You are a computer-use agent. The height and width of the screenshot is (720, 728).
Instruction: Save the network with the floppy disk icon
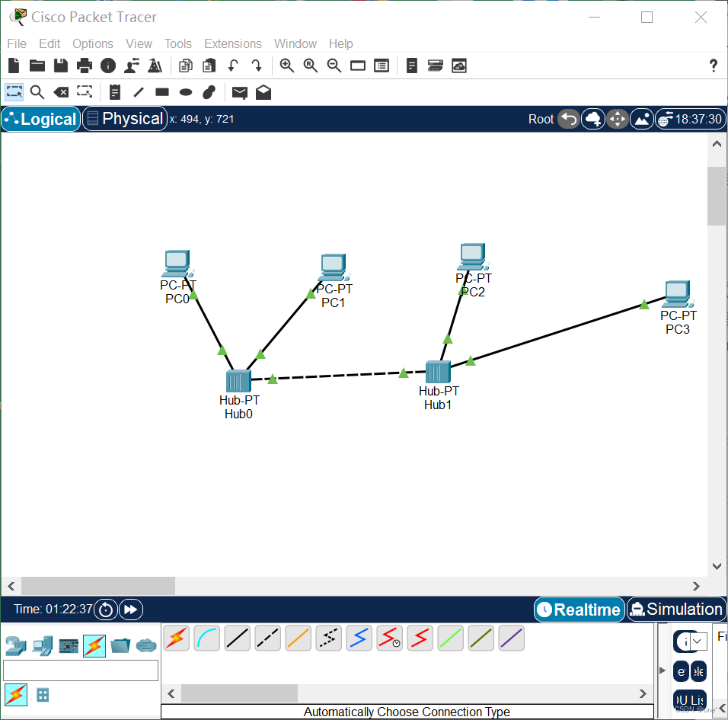[x=61, y=66]
